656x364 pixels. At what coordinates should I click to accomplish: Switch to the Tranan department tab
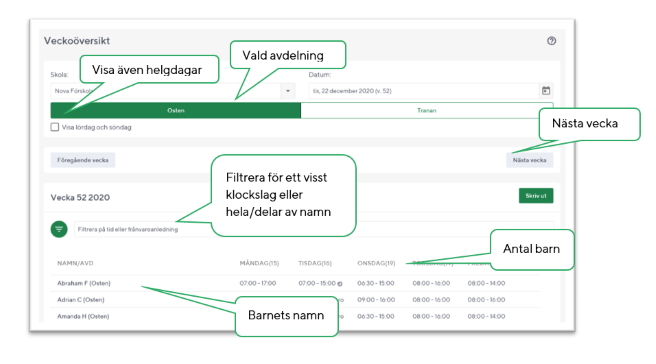(427, 110)
